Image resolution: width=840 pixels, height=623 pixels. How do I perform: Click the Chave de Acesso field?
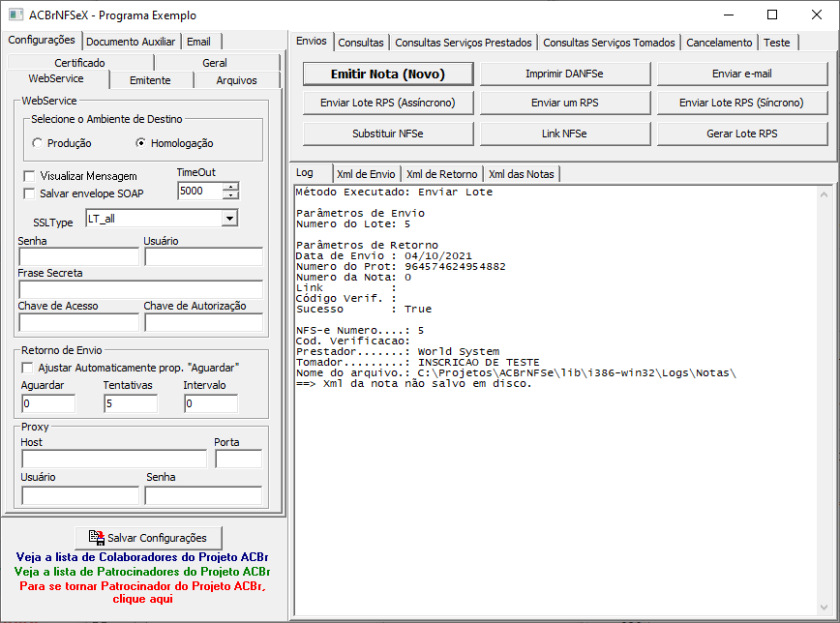point(78,322)
